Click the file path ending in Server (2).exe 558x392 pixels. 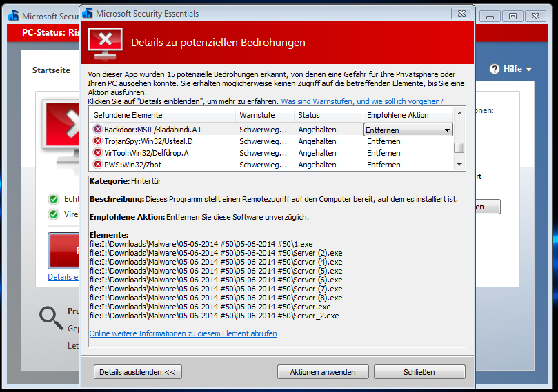(x=216, y=253)
